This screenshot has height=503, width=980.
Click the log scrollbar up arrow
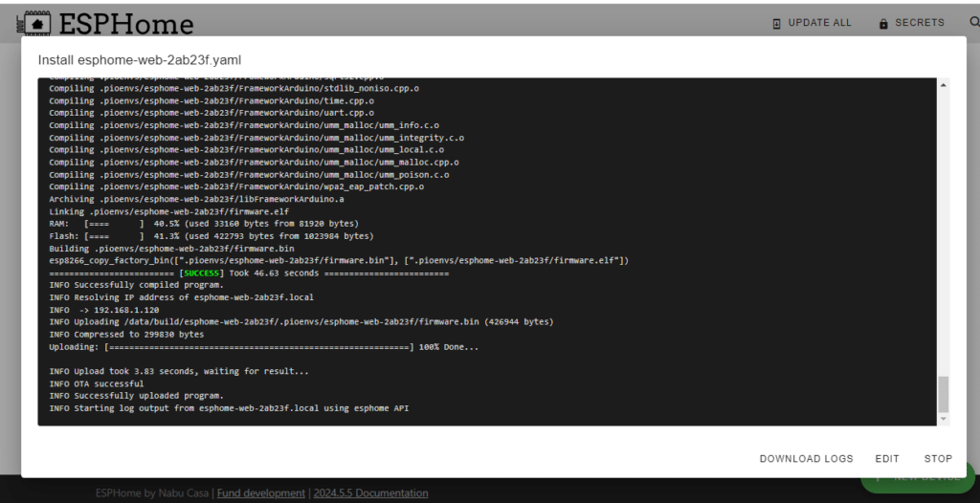(x=943, y=85)
